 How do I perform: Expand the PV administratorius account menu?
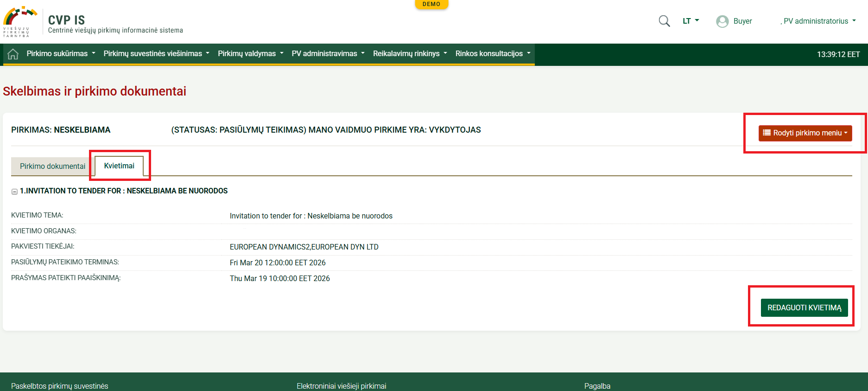[x=818, y=21]
